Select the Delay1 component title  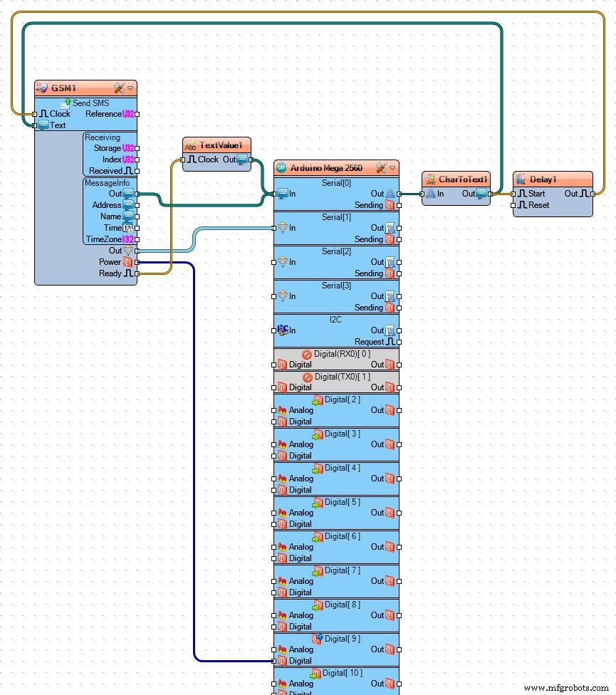click(x=543, y=179)
